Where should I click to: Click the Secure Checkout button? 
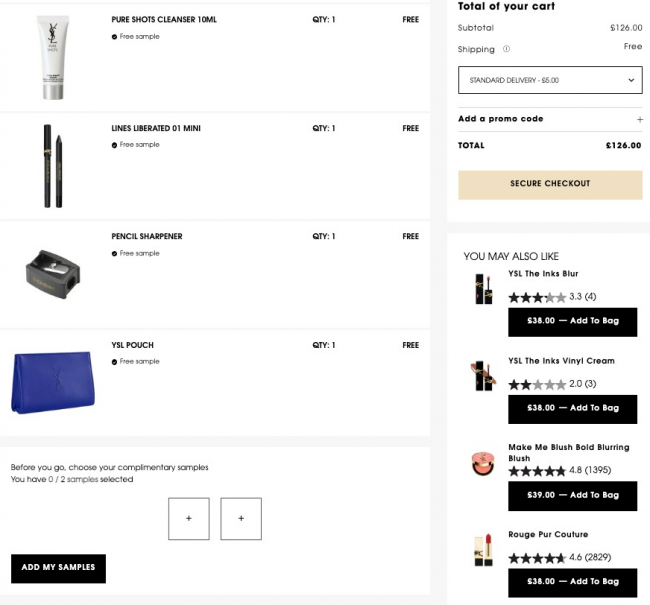pyautogui.click(x=550, y=184)
